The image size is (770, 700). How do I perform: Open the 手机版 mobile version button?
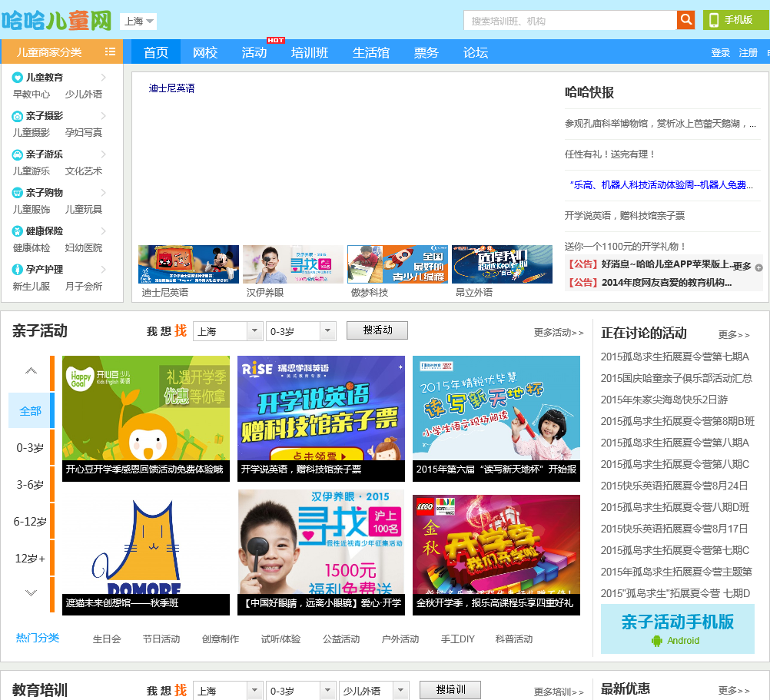735,20
